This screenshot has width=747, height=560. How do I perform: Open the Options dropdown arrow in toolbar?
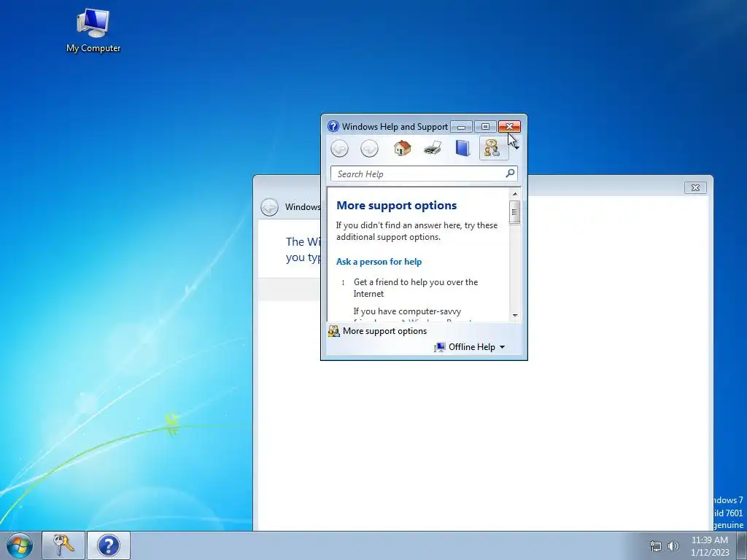(x=516, y=148)
